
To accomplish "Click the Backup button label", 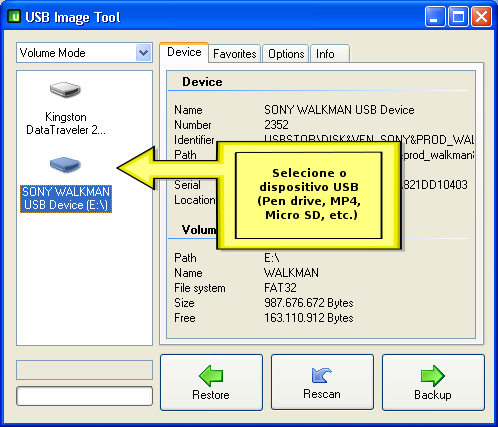I will [433, 395].
